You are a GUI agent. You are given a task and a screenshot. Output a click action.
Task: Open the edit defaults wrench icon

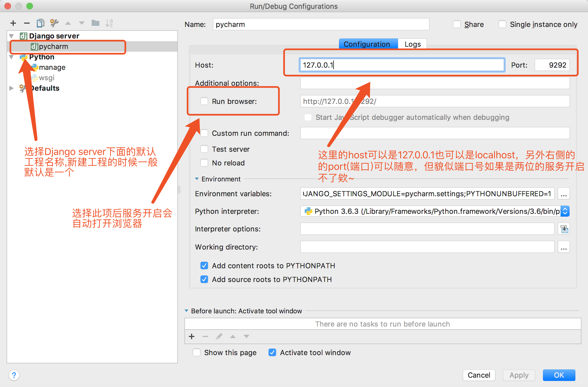[54, 23]
